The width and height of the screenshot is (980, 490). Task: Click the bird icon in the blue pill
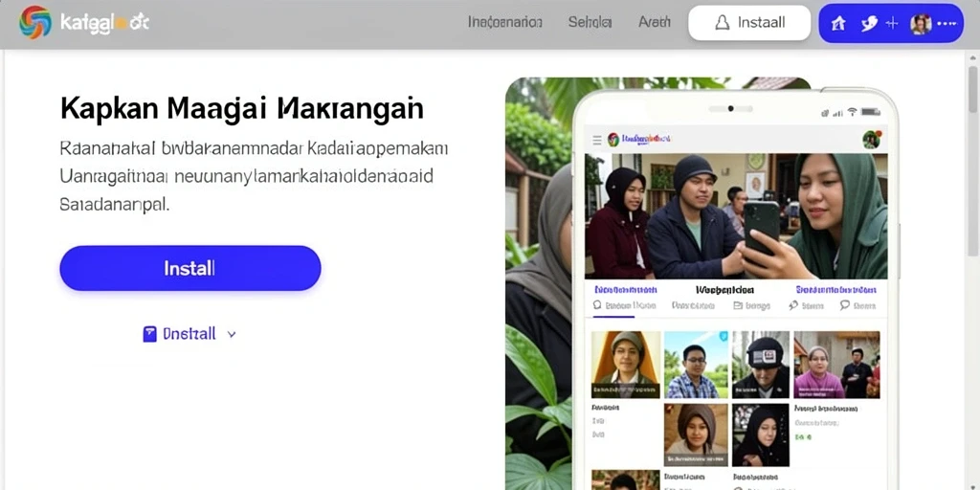[x=869, y=24]
